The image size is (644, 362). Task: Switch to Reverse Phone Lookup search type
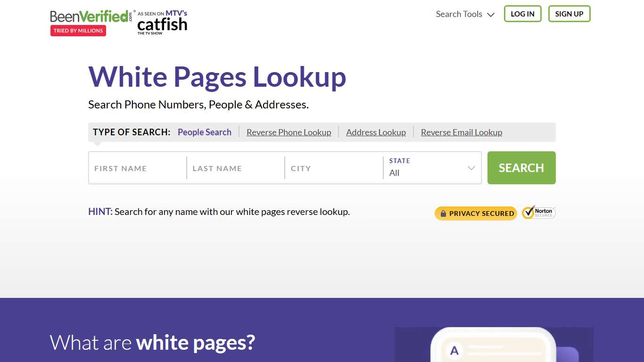(x=289, y=132)
